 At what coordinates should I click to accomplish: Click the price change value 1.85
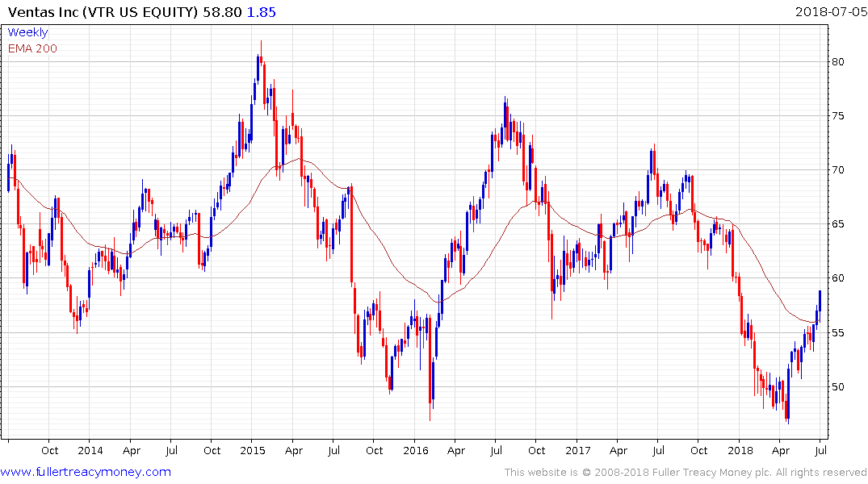262,12
